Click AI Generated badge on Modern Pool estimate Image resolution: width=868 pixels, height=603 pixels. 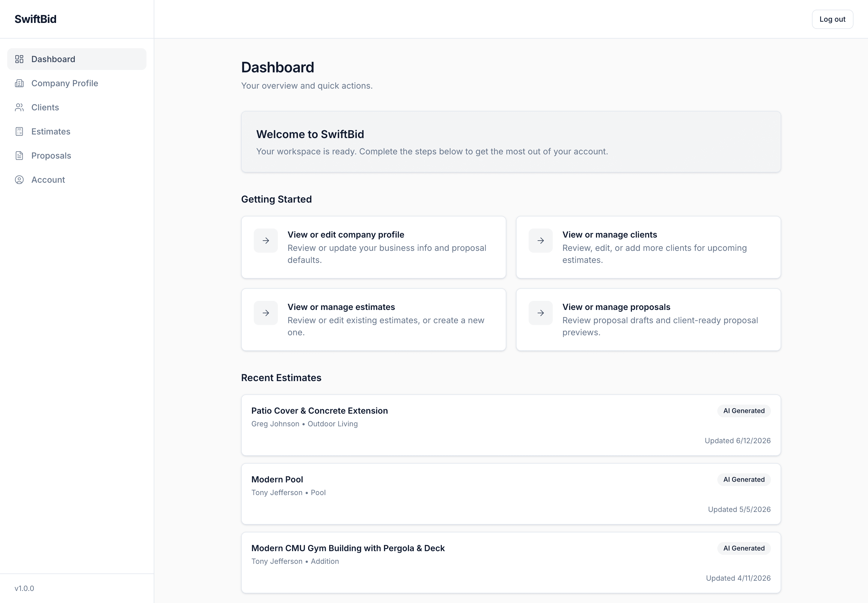[744, 479]
